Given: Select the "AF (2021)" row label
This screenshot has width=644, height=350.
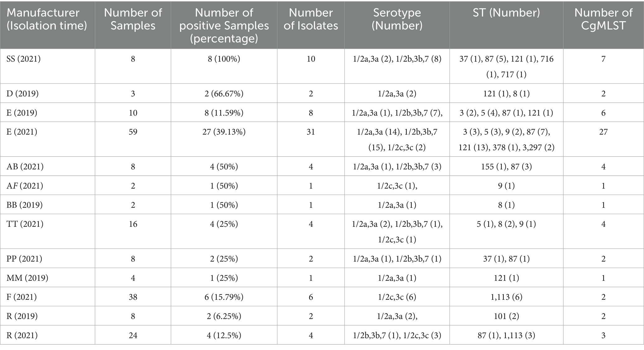Looking at the screenshot, I should click(x=25, y=186).
